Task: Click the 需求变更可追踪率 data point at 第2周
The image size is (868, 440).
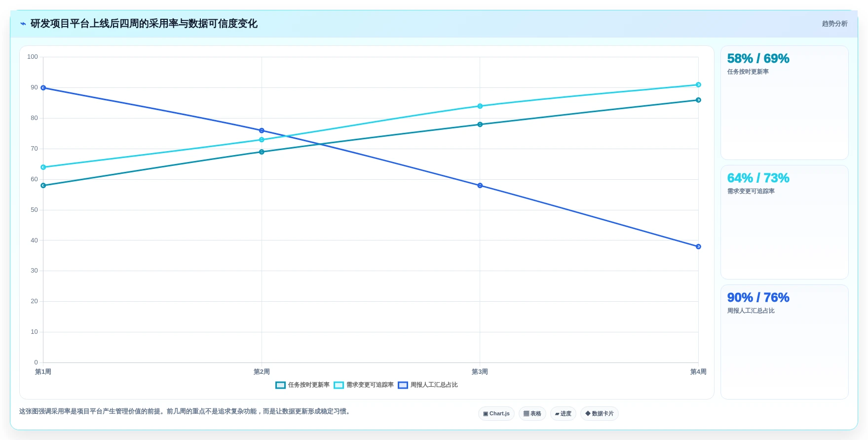Action: point(262,140)
